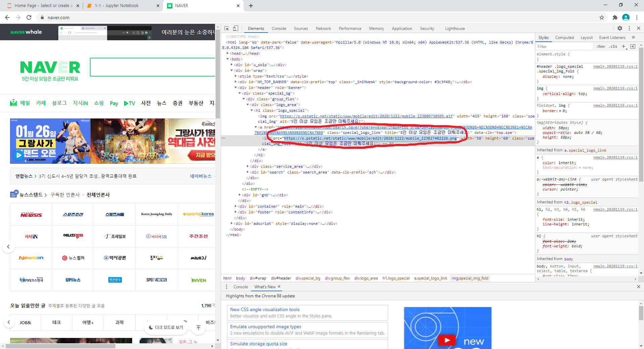Open DevTools settings gear
Image resolution: width=644 pixels, height=349 pixels.
coord(620,29)
